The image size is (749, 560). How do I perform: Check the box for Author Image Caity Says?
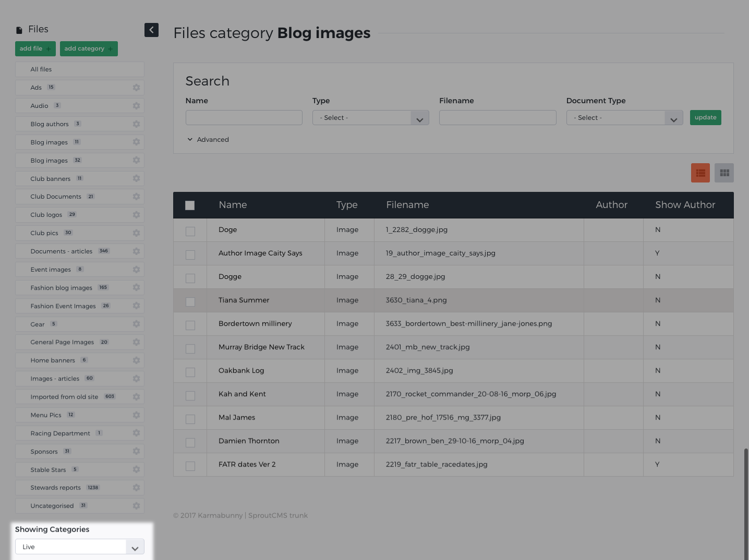[x=190, y=255]
